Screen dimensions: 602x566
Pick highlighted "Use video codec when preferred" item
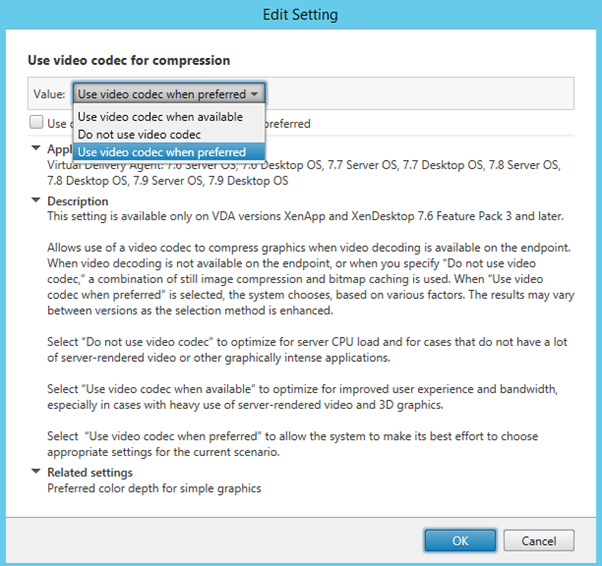[161, 152]
